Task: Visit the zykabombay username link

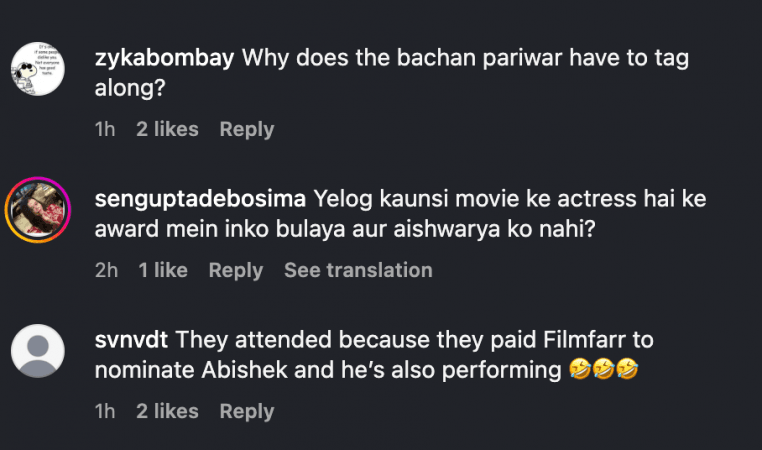Action: (164, 58)
